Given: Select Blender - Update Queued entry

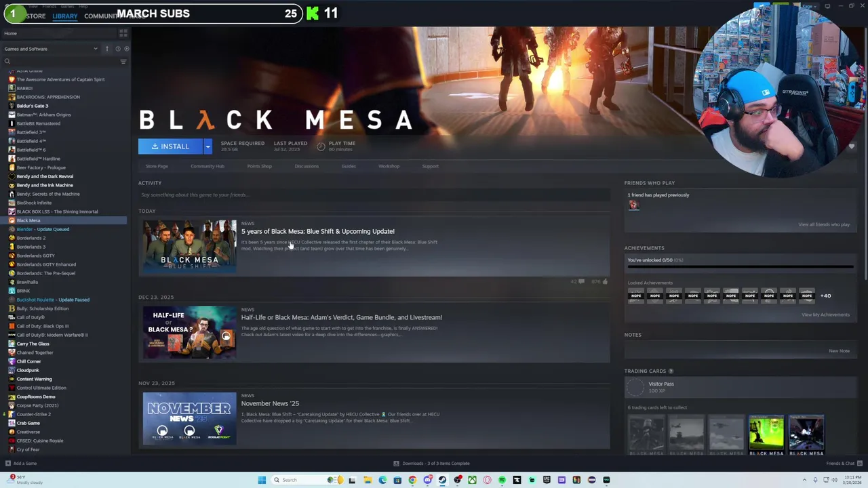Looking at the screenshot, I should point(43,229).
